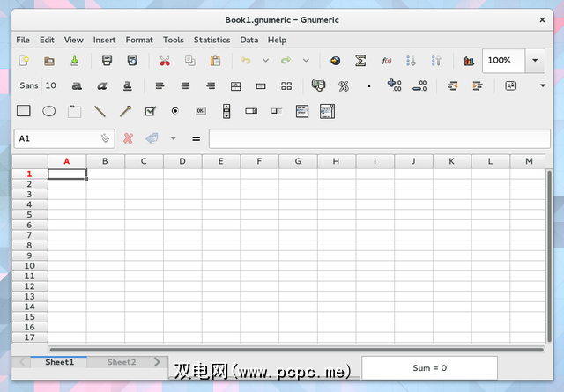Select the ellipse drawing tool
Viewport: 564px width, 392px height.
[49, 111]
